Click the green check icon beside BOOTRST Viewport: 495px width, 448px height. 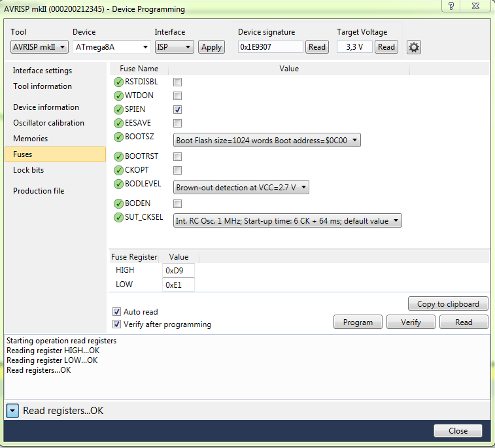click(118, 156)
